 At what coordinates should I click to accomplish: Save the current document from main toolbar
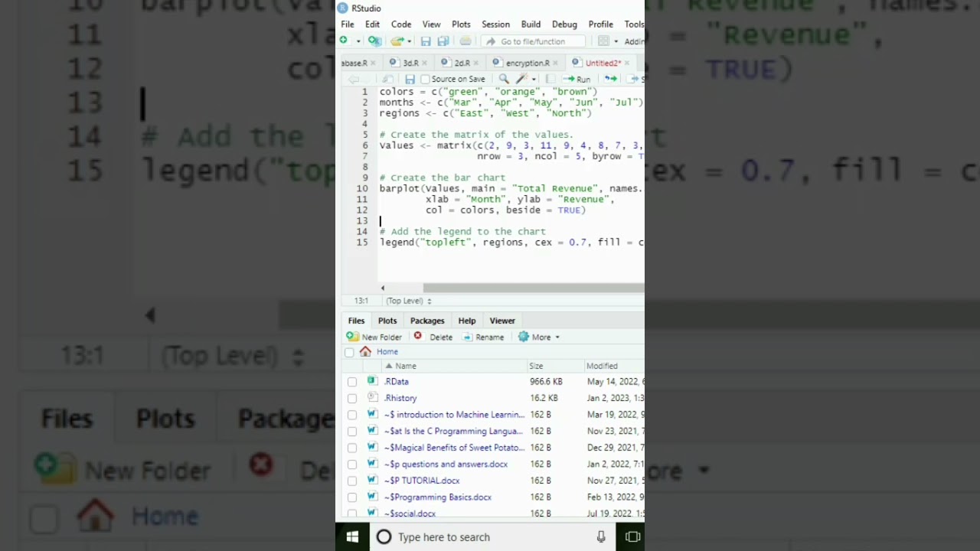click(426, 41)
